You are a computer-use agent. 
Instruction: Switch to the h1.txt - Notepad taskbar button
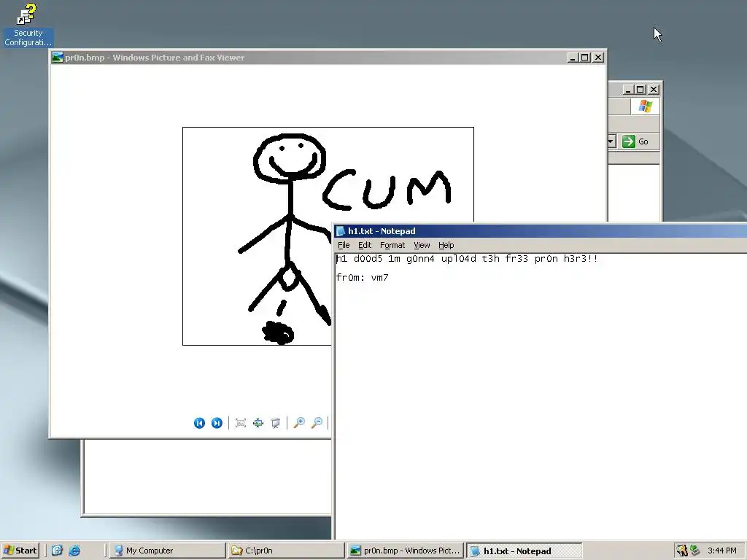click(524, 551)
